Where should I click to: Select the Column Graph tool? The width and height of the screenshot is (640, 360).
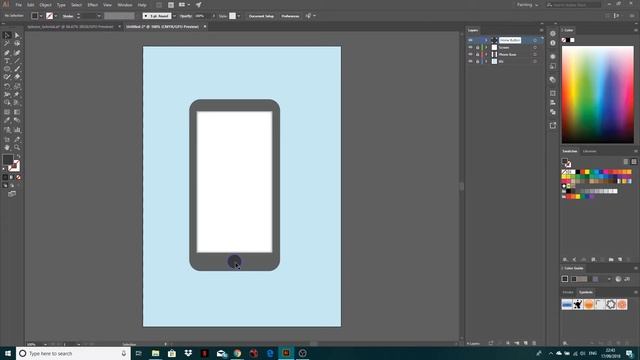click(x=17, y=130)
